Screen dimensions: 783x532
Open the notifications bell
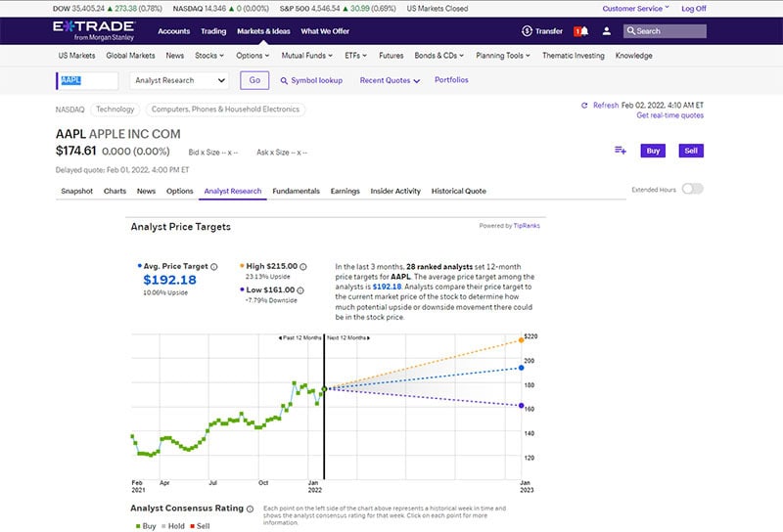point(580,31)
